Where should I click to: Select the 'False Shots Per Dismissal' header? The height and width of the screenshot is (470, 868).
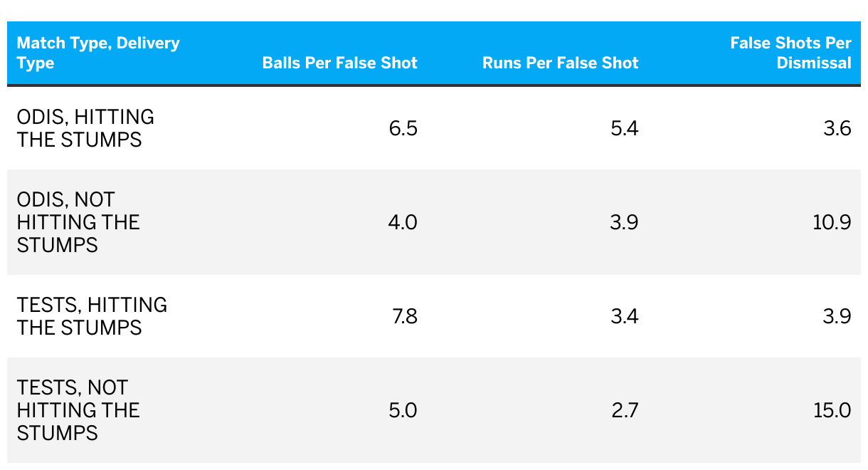(790, 53)
